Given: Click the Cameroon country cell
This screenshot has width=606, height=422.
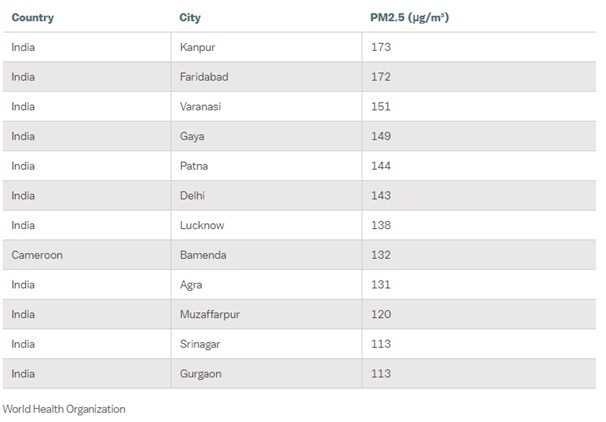Looking at the screenshot, I should (37, 255).
